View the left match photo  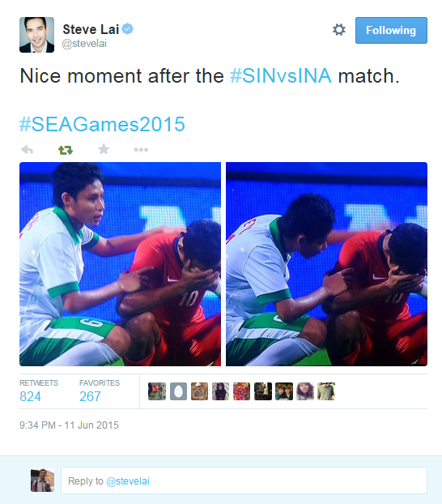pos(120,264)
